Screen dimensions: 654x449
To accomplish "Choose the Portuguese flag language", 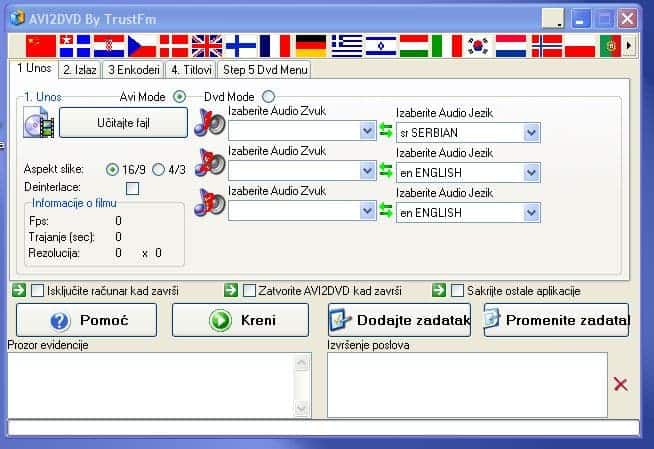I will [x=610, y=46].
